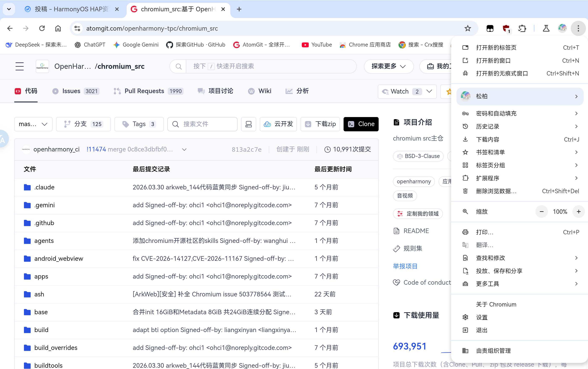Zoom out with the minus button
The width and height of the screenshot is (588, 369).
541,211
